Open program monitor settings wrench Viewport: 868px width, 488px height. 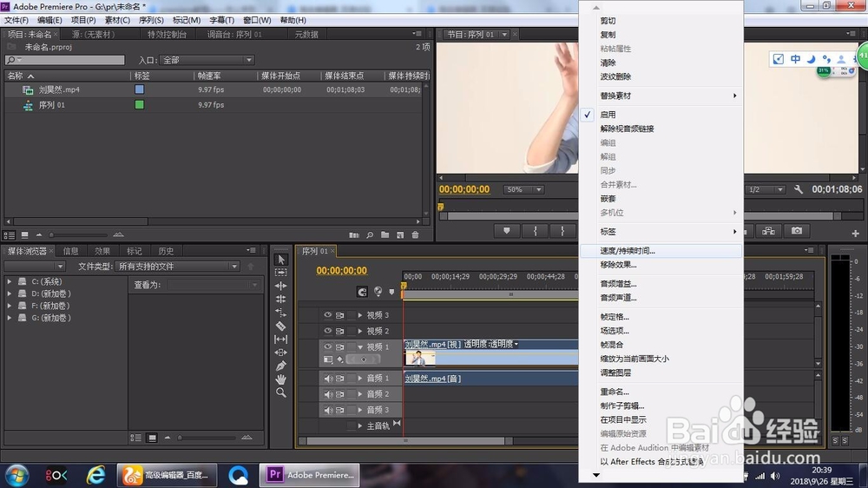pos(799,189)
